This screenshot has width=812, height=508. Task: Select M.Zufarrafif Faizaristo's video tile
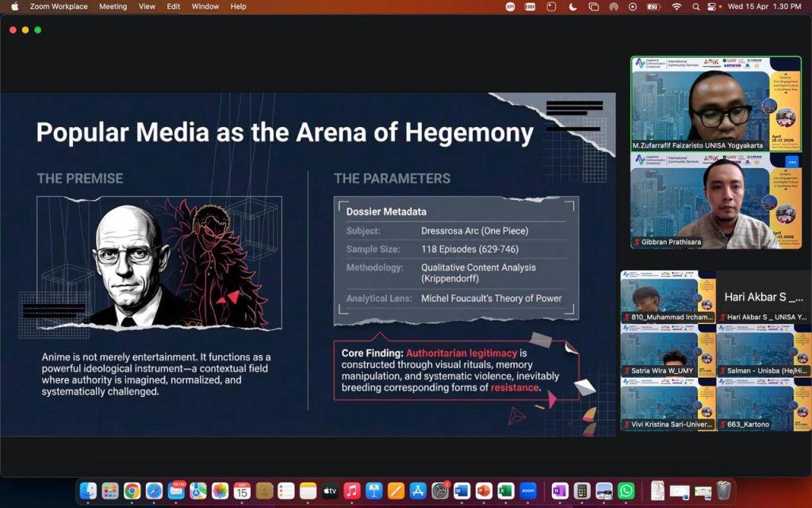(716, 104)
